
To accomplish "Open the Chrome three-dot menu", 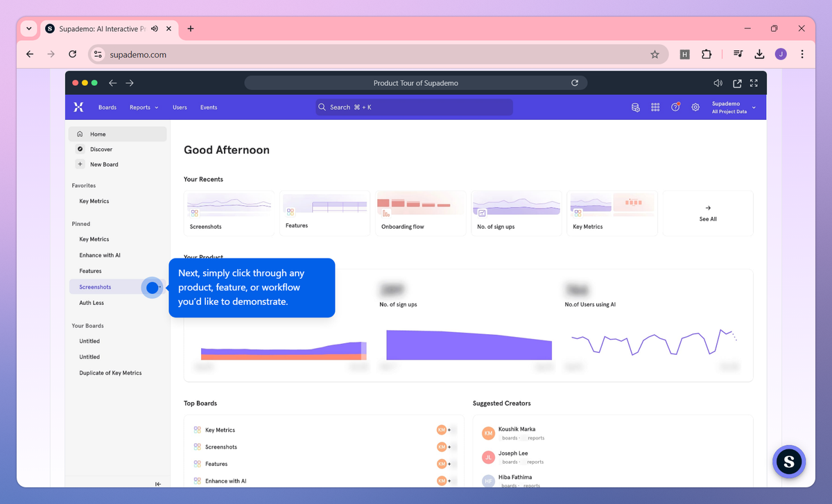I will (x=802, y=54).
